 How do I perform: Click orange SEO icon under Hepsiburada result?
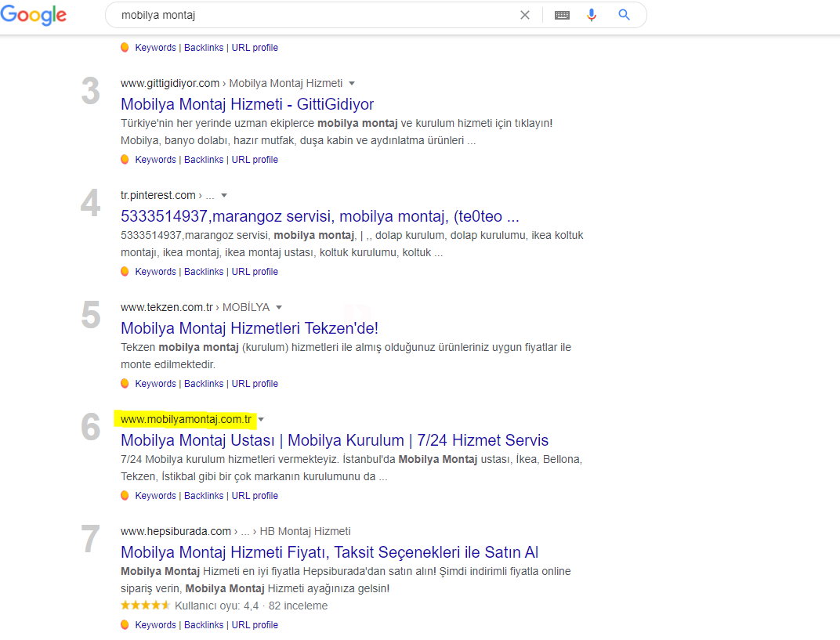pyautogui.click(x=125, y=624)
